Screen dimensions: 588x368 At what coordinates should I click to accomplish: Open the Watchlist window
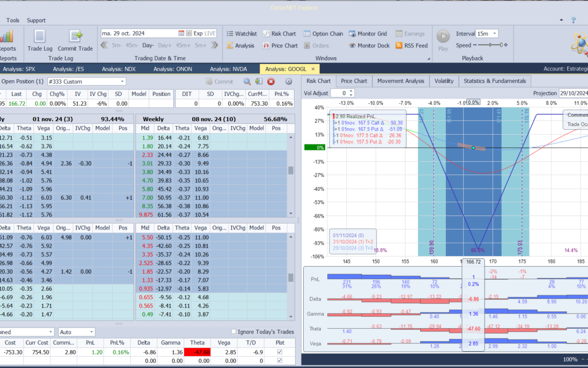click(x=241, y=34)
